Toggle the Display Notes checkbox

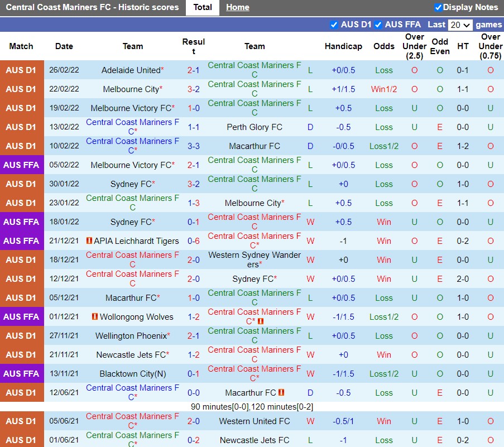pos(438,7)
